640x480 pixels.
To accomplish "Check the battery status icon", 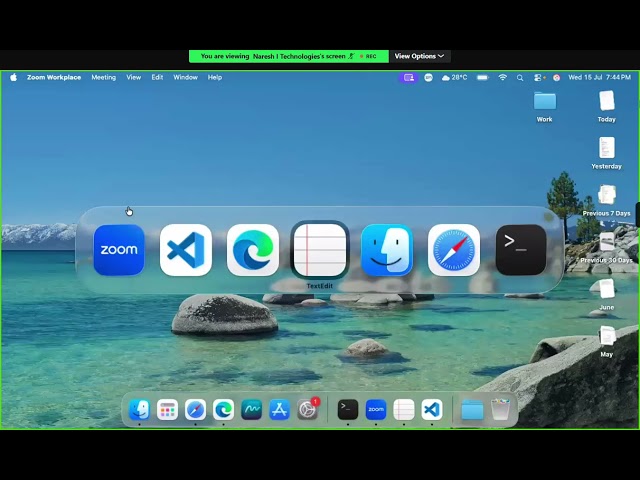I will [x=483, y=77].
